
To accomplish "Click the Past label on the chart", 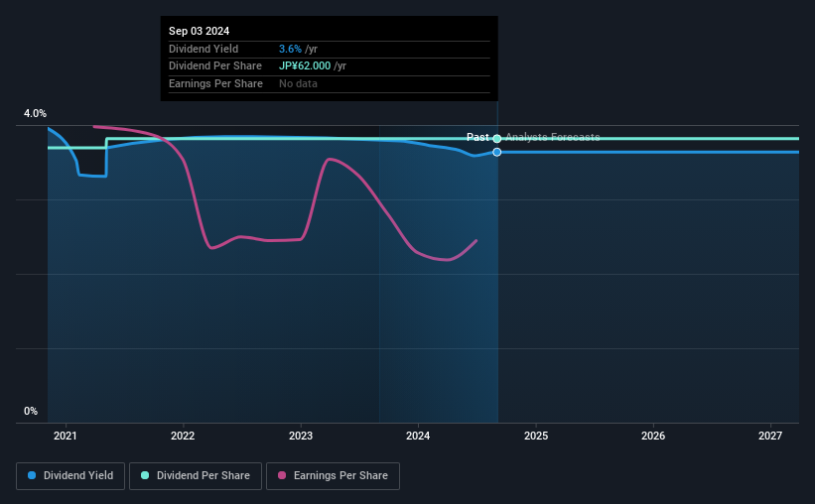I will tap(477, 137).
